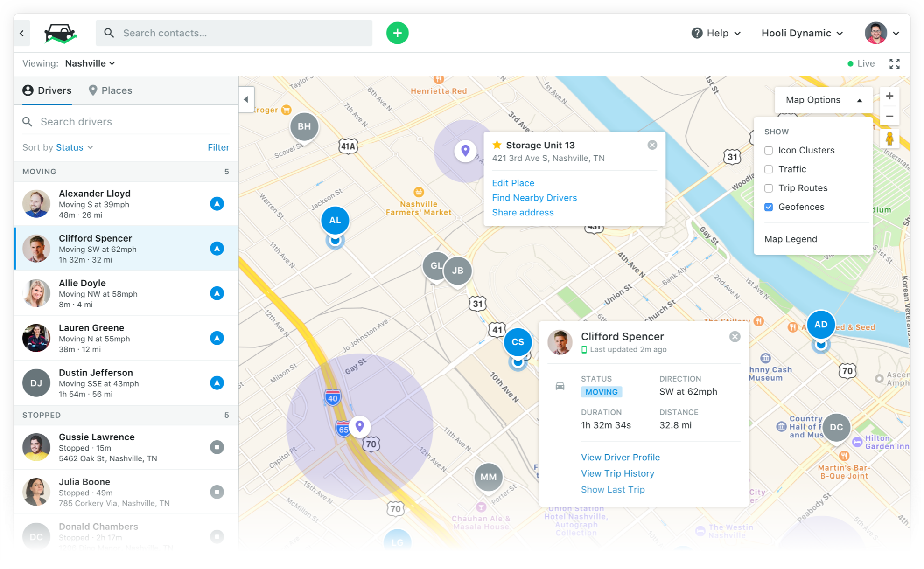Uncheck the Geofences checkbox
Screen dimensions: 924x569
(x=769, y=207)
